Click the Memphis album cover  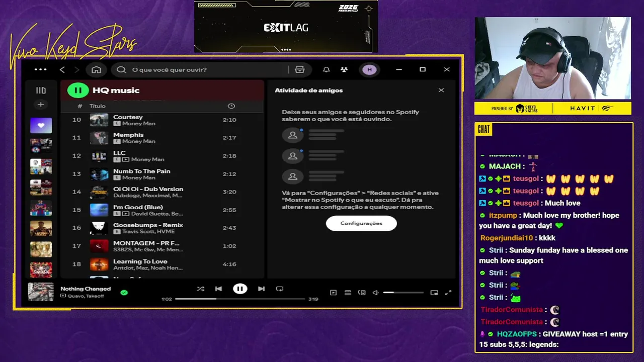click(x=99, y=138)
